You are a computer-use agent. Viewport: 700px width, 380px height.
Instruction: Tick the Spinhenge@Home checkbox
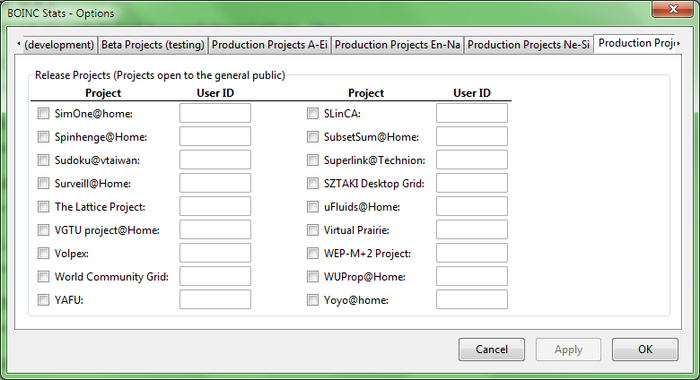(x=43, y=137)
